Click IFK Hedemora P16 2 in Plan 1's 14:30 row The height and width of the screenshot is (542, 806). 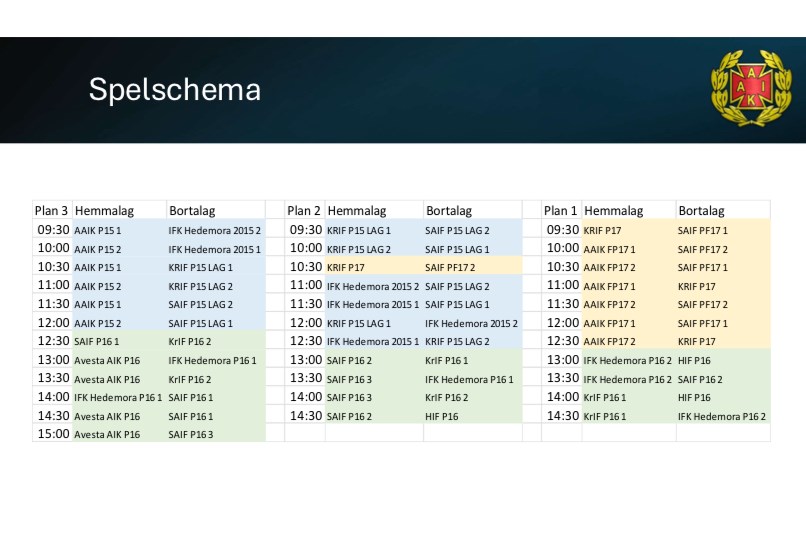722,416
